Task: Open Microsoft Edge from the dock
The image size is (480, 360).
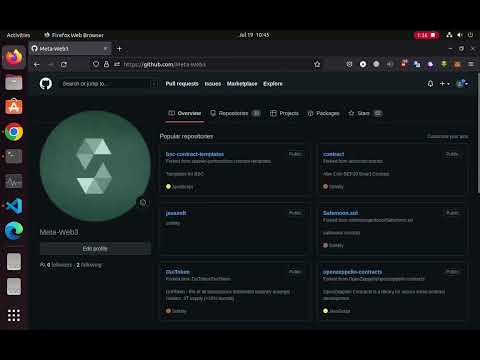Action: (14, 230)
